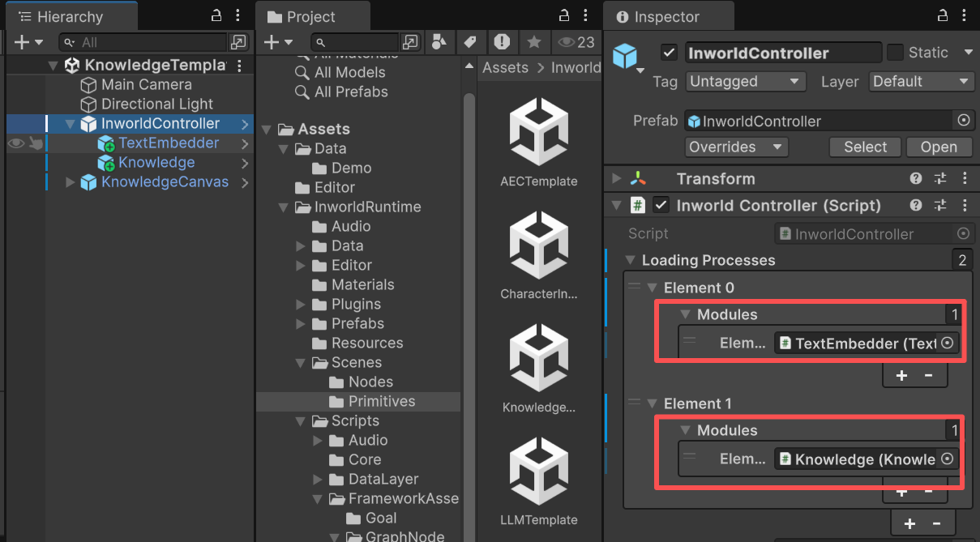Toggle TextEmbedder scene visibility eye
Screen dimensions: 980x542
(x=15, y=143)
